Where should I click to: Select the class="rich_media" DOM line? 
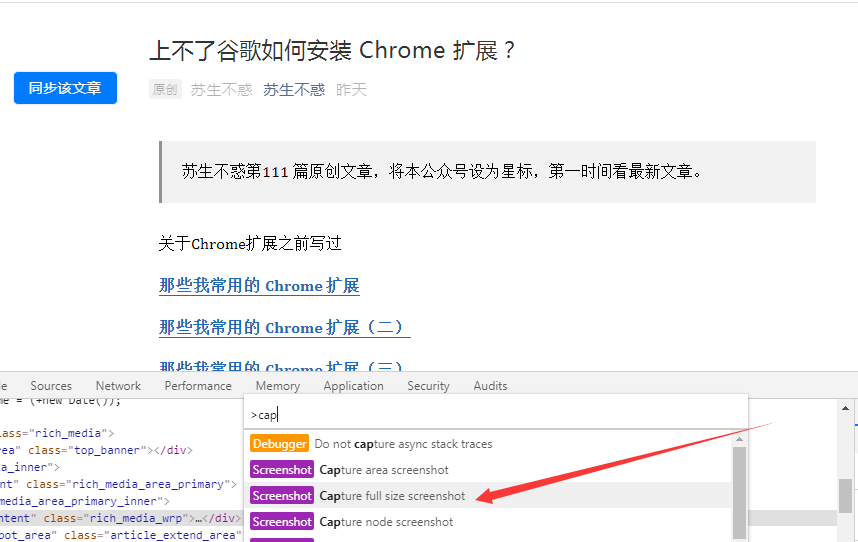57,433
